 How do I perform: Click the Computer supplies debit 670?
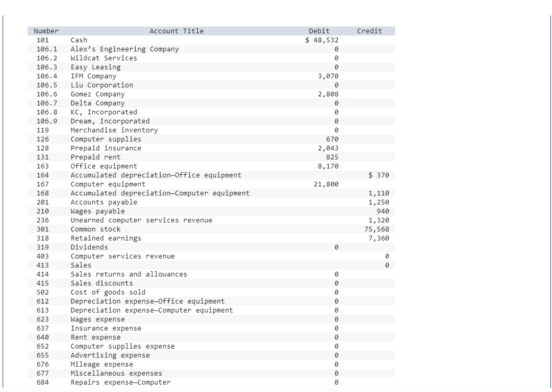(332, 139)
